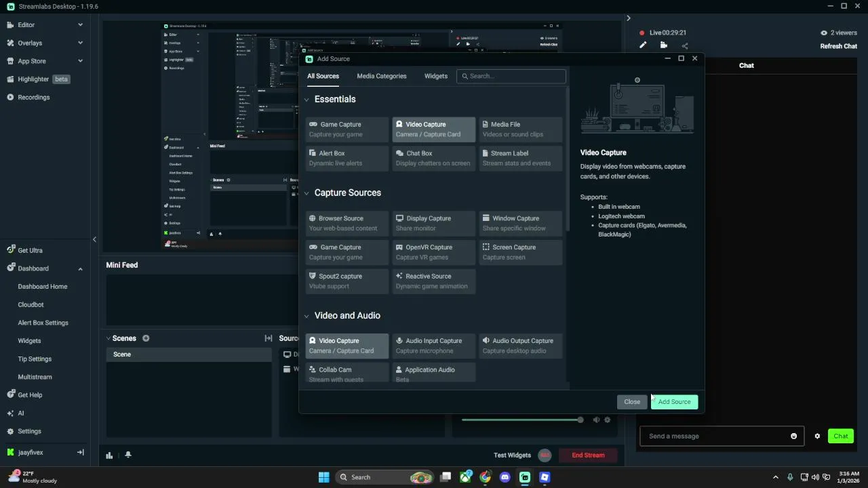Expand the Editor sidebar menu
868x488 pixels.
click(80, 25)
